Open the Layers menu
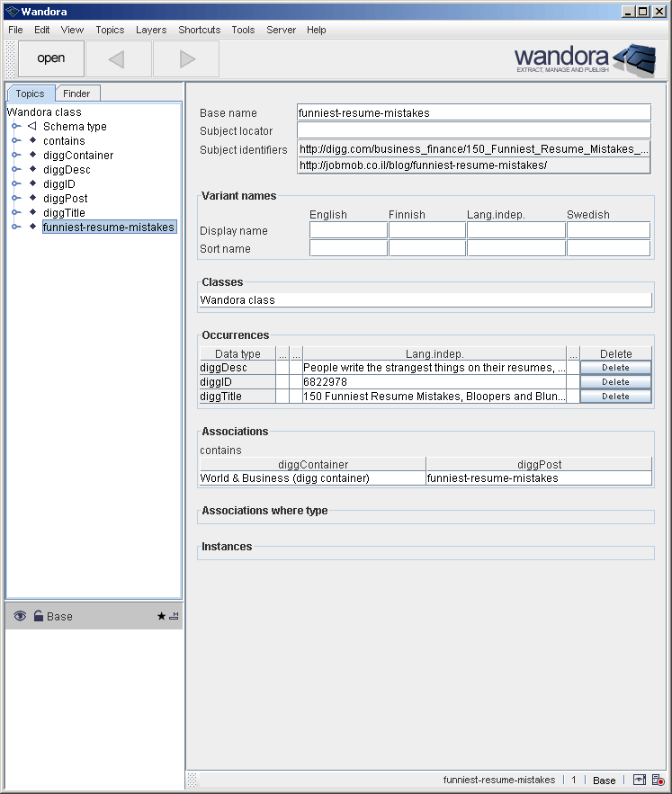672x794 pixels. pyautogui.click(x=150, y=30)
